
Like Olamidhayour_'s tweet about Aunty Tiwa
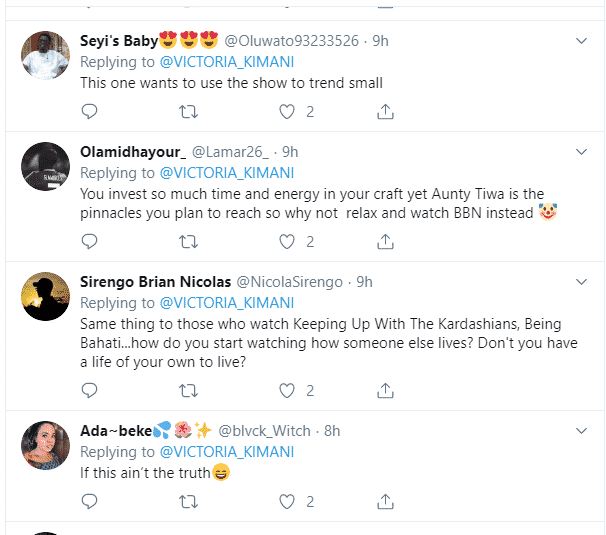click(287, 241)
